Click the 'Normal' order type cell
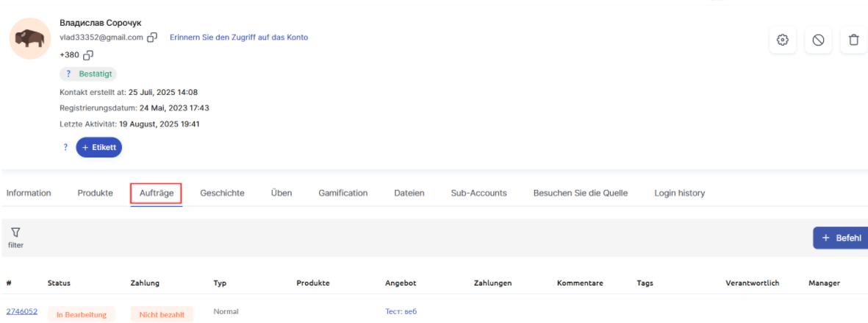The image size is (868, 323). tap(226, 311)
